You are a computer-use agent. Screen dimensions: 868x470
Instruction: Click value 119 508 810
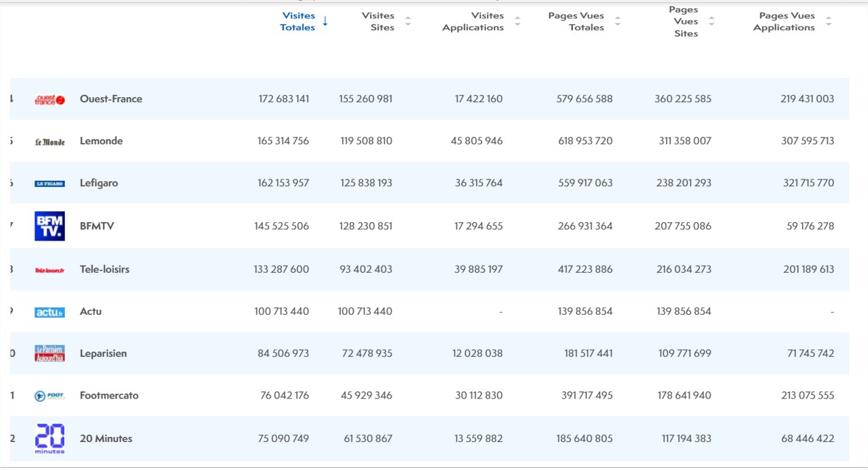[366, 141]
